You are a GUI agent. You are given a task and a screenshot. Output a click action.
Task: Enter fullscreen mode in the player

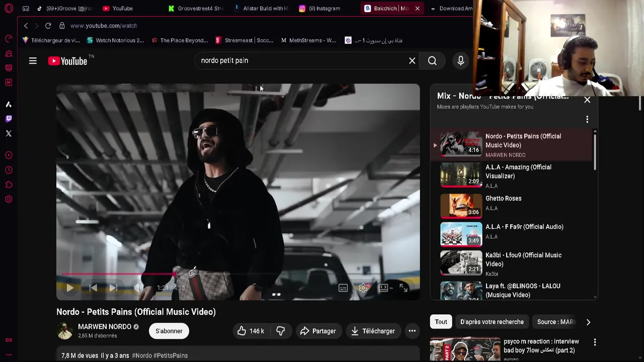click(x=404, y=288)
